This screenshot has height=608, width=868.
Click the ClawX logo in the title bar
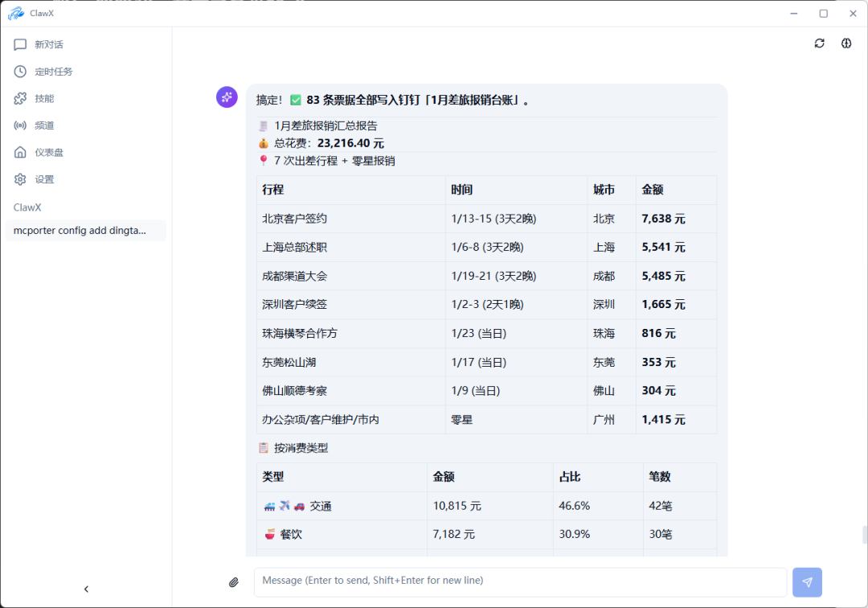tap(16, 13)
